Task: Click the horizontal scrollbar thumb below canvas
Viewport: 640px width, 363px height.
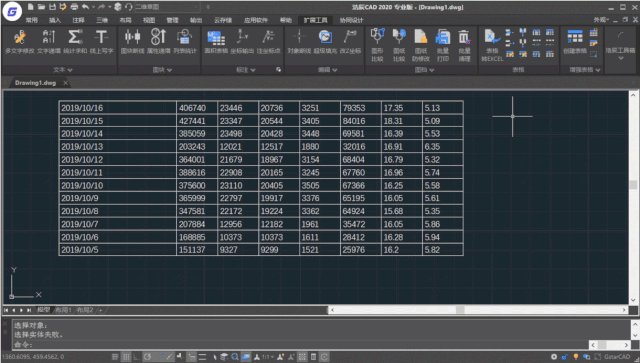Action: click(x=460, y=310)
